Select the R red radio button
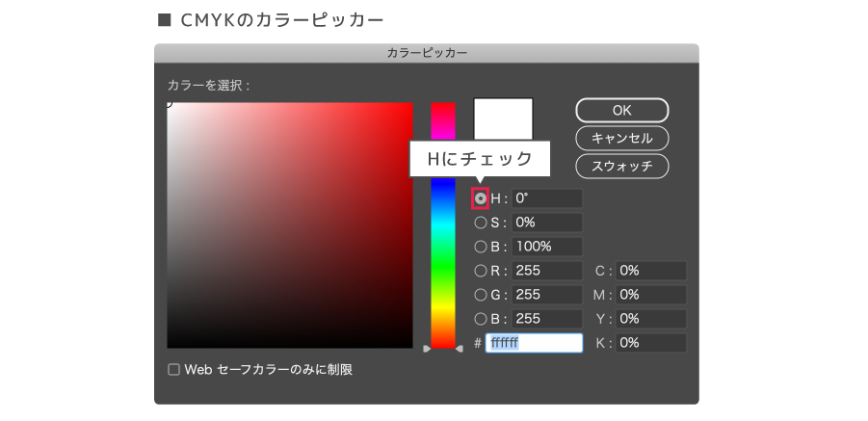Image resolution: width=868 pixels, height=421 pixels. pyautogui.click(x=481, y=271)
